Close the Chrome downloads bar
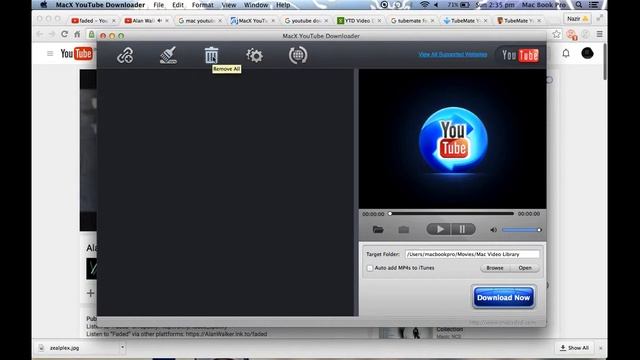This screenshot has height=360, width=640. click(601, 348)
